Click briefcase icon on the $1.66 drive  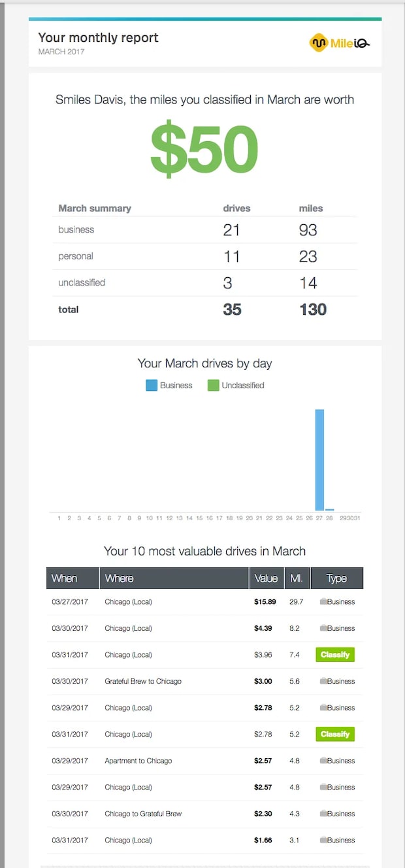point(323,841)
